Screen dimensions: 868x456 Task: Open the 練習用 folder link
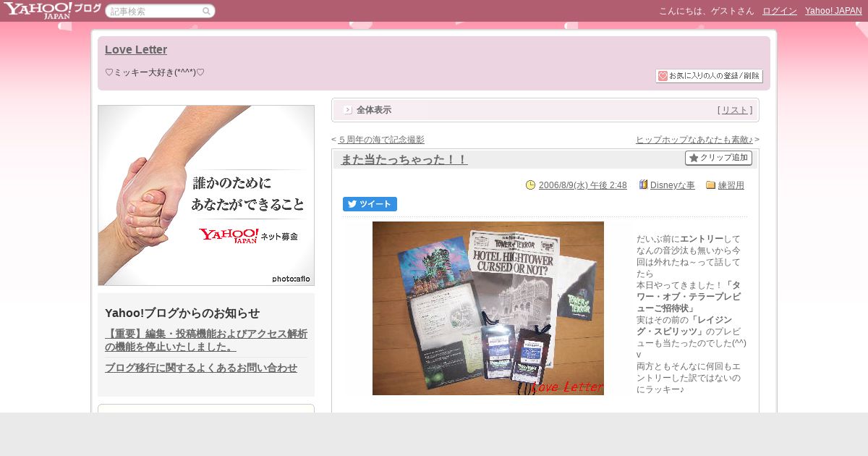[731, 185]
